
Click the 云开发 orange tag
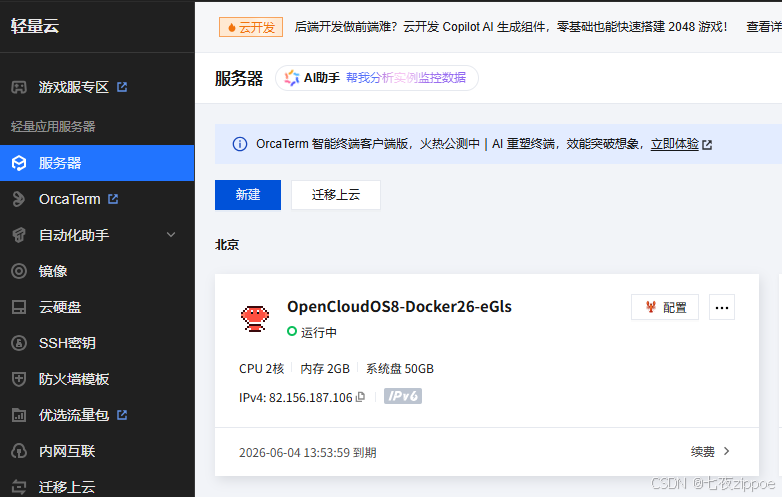click(x=251, y=27)
